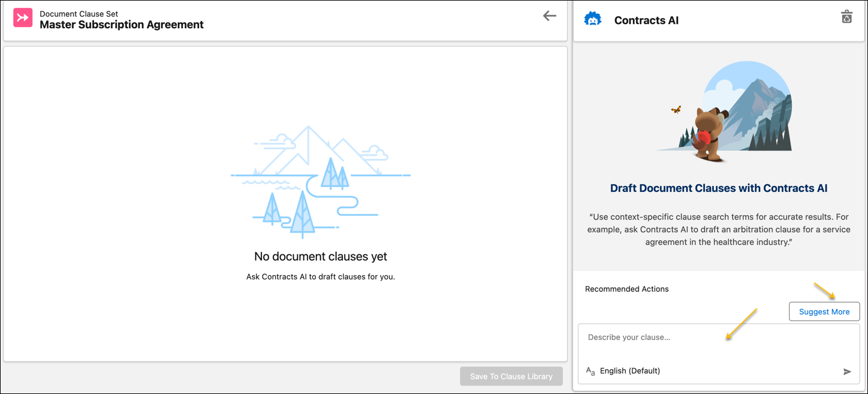Click the mountain illustration in the empty clause area
This screenshot has width=868, height=394.
pos(321,180)
